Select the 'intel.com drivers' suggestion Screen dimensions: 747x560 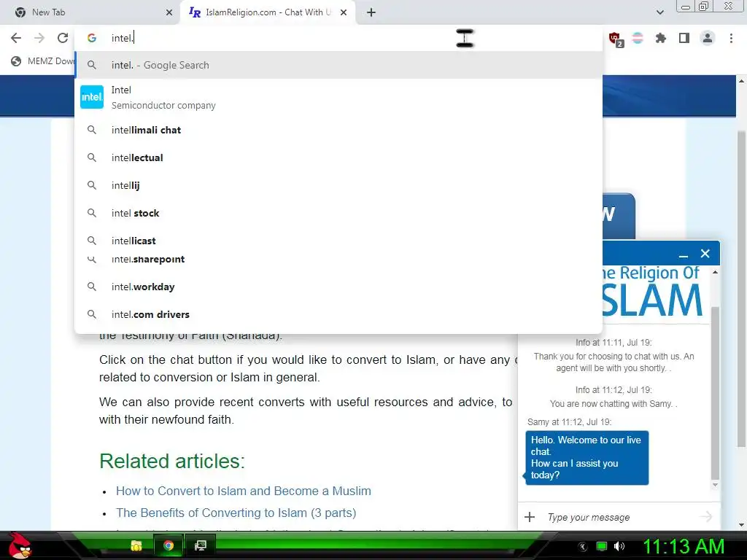pyautogui.click(x=338, y=314)
